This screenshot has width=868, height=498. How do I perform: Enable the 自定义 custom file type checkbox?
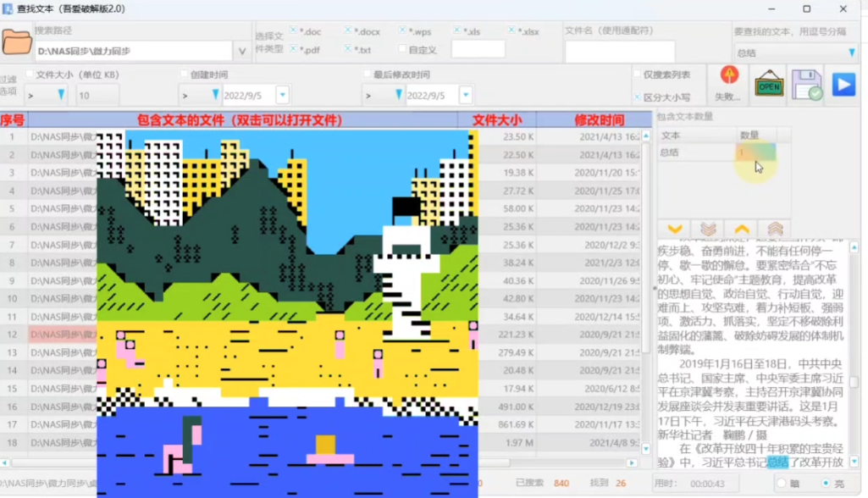(x=403, y=49)
